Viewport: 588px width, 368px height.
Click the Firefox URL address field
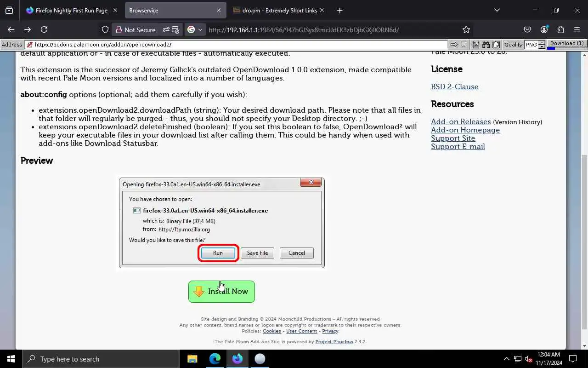(x=331, y=29)
